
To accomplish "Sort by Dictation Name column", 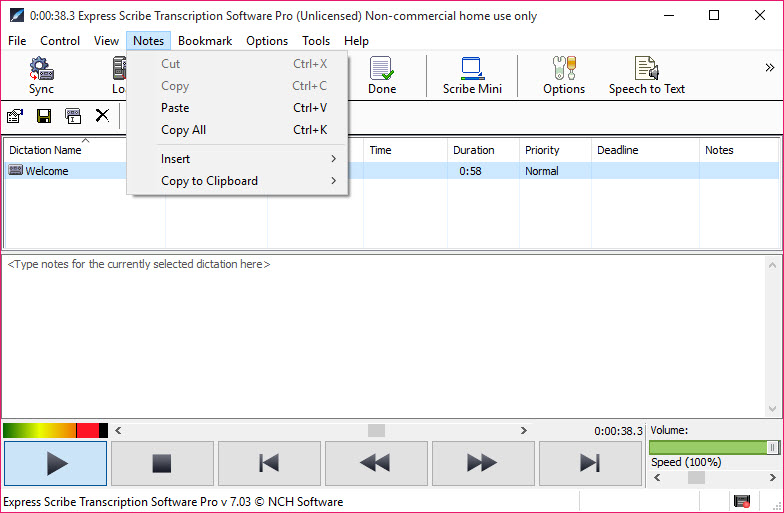I will coord(65,150).
